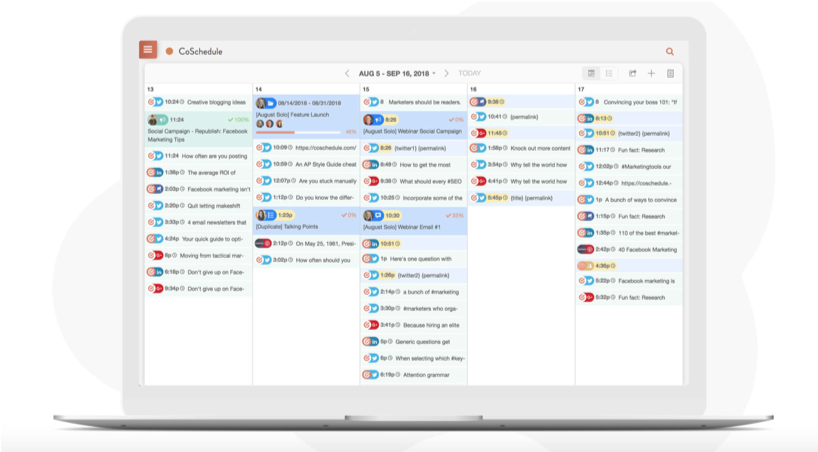The image size is (818, 452).
Task: Click the plus icon to add content
Action: (651, 73)
